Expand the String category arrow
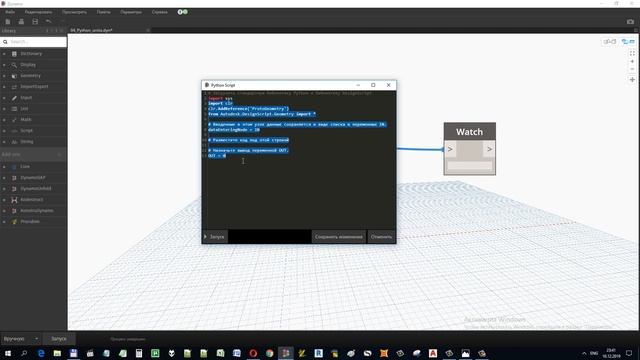 click(4, 142)
